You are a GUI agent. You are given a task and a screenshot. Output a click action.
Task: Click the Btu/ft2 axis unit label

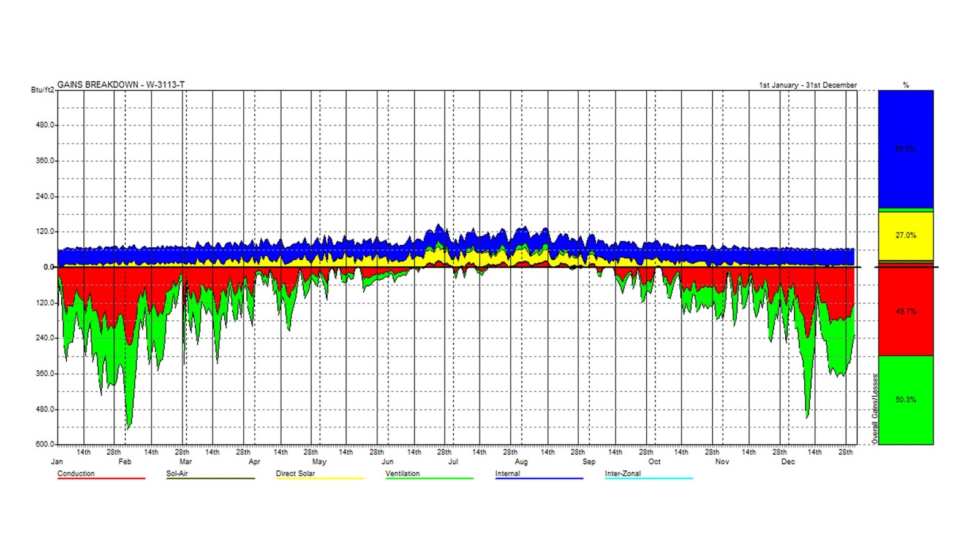click(x=42, y=90)
